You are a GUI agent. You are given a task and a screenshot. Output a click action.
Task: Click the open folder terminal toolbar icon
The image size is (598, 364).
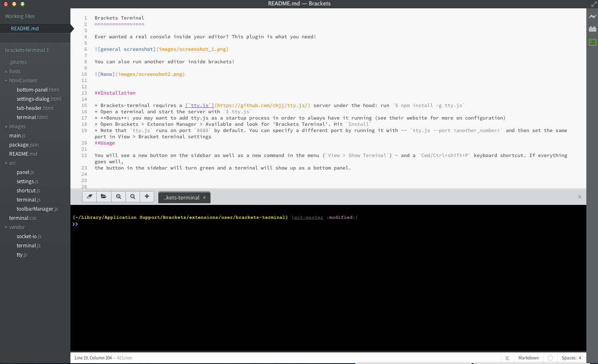104,197
